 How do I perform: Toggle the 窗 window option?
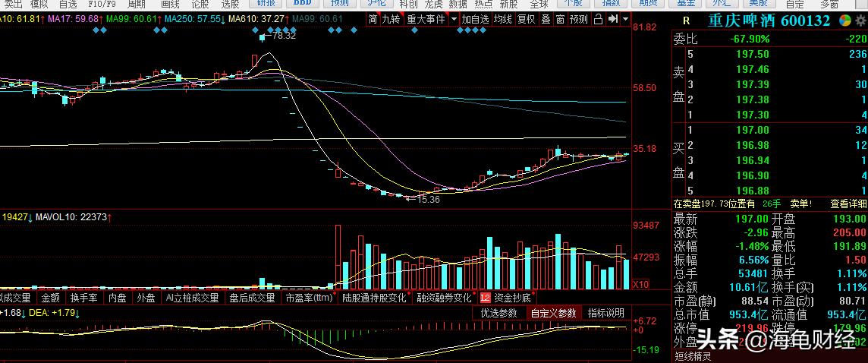(x=560, y=20)
